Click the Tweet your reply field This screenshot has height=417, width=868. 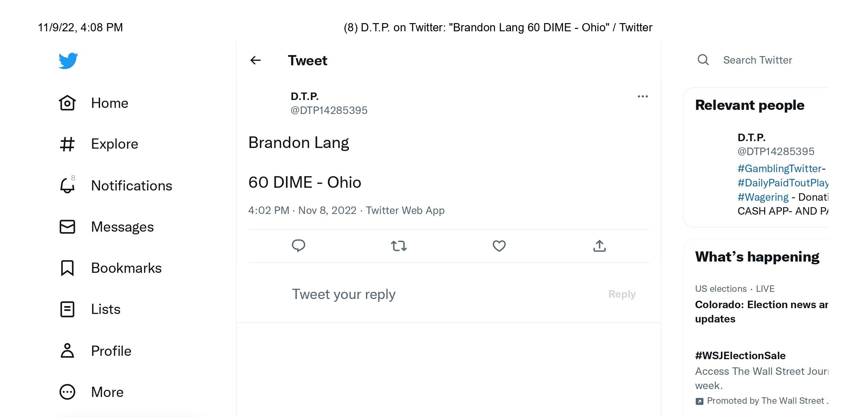[x=344, y=294]
